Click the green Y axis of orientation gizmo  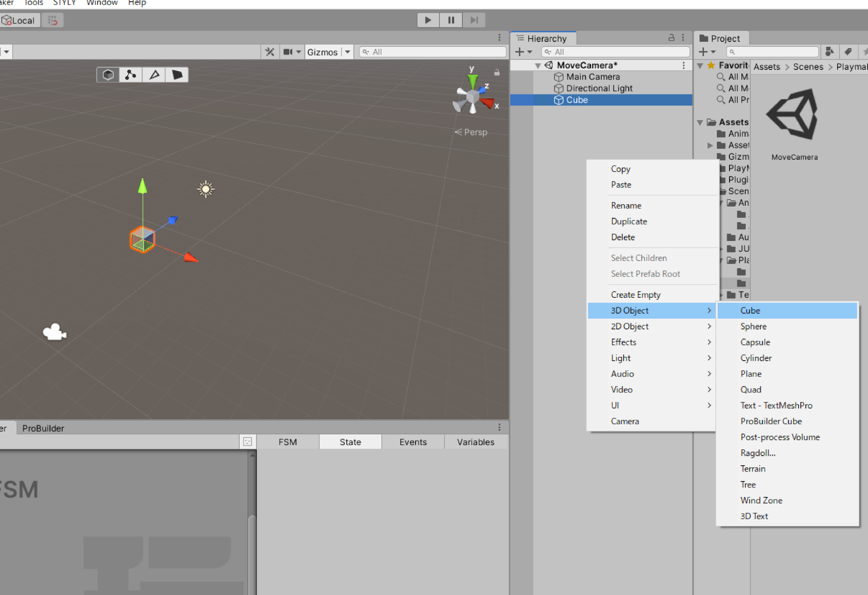472,82
